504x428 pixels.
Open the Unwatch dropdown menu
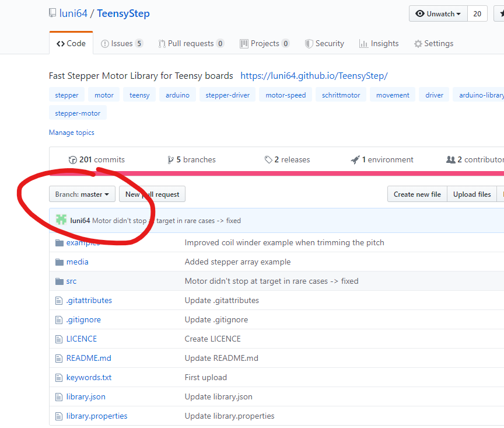438,13
